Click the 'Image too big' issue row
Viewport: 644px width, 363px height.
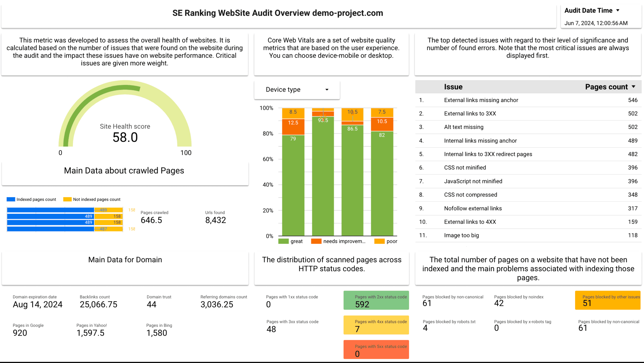pos(461,235)
